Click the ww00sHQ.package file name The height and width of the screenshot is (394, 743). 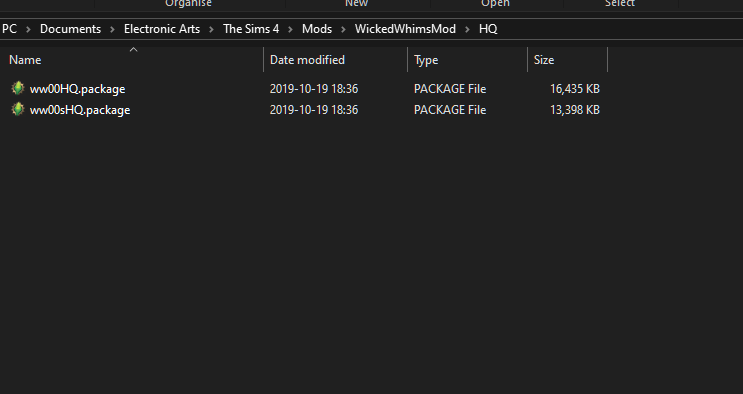click(x=80, y=110)
